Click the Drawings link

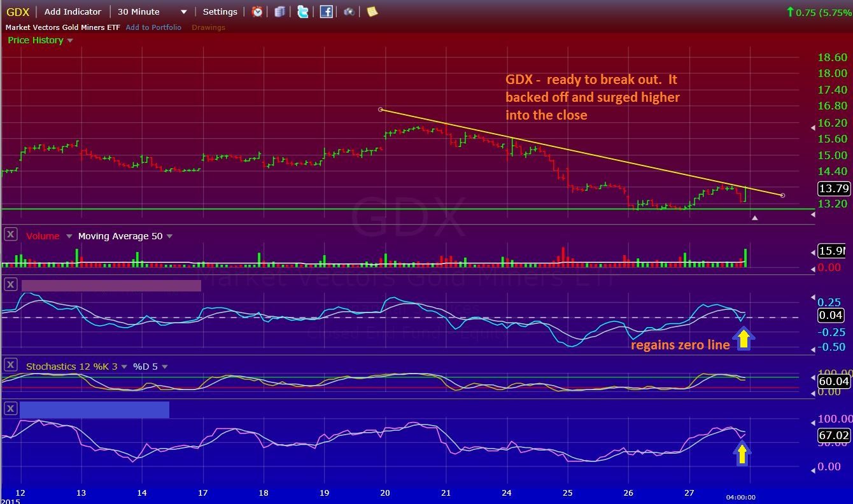(x=208, y=27)
